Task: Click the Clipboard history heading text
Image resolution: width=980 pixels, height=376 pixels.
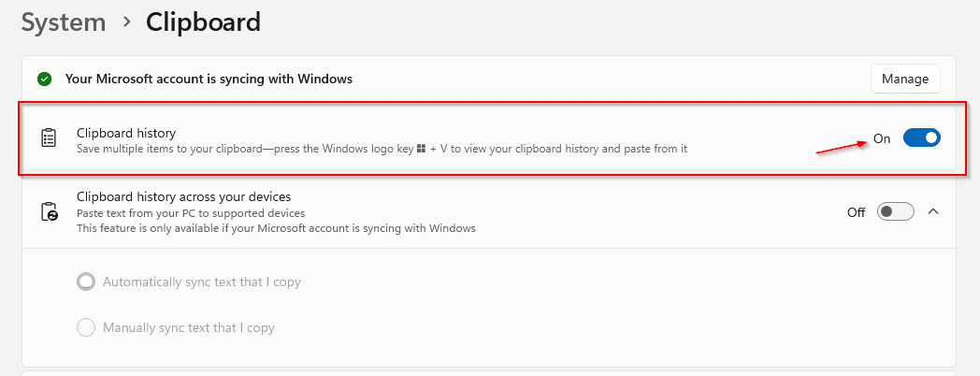Action: coord(126,133)
